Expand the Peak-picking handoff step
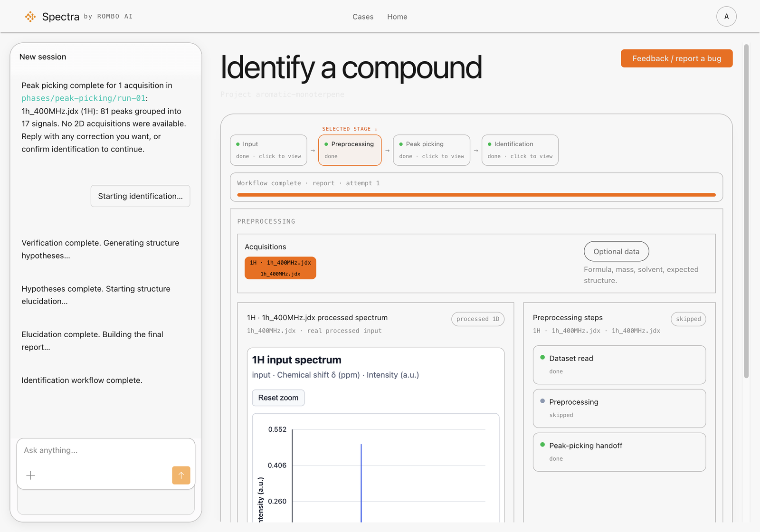The height and width of the screenshot is (532, 760). (619, 452)
